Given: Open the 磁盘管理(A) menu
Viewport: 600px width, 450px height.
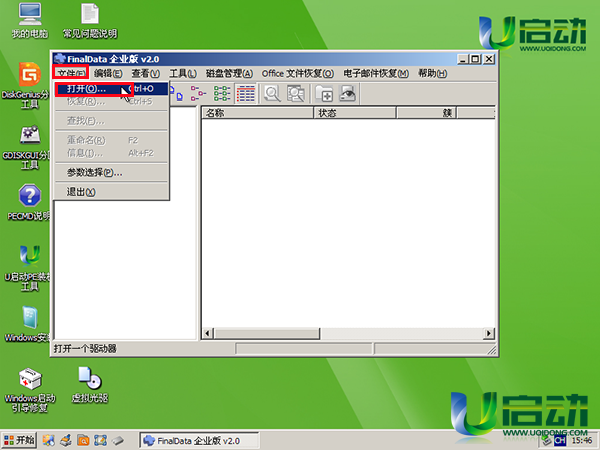Looking at the screenshot, I should pos(230,73).
